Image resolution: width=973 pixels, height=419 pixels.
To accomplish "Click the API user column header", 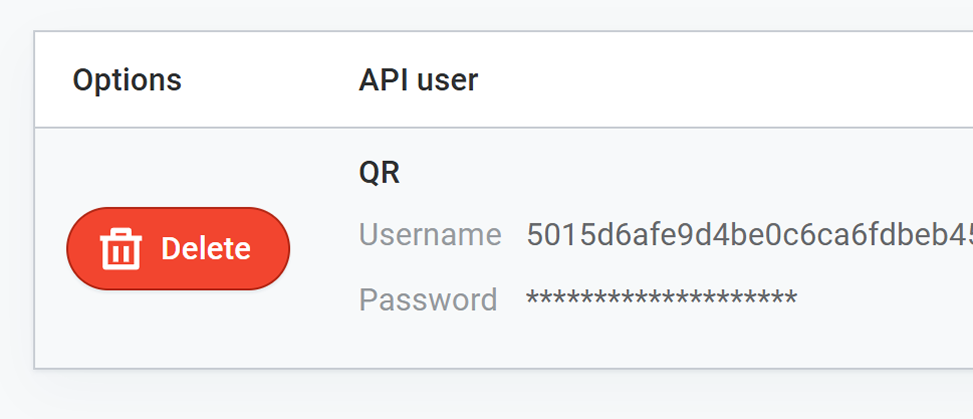I will tap(418, 80).
